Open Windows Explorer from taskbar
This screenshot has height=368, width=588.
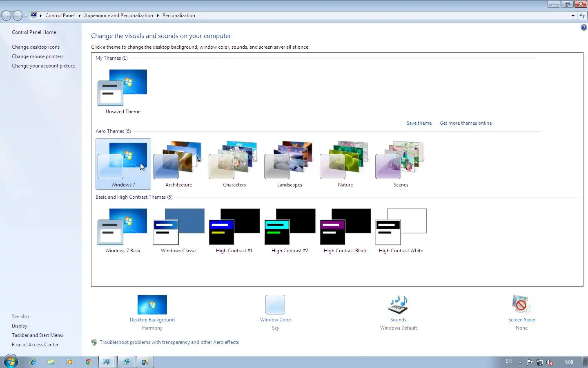pos(51,362)
